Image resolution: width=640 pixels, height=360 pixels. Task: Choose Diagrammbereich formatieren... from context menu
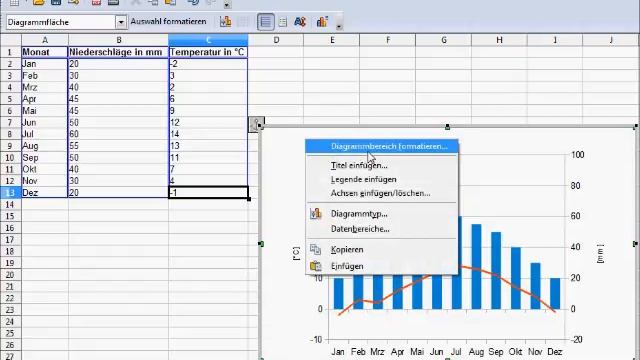tap(382, 146)
